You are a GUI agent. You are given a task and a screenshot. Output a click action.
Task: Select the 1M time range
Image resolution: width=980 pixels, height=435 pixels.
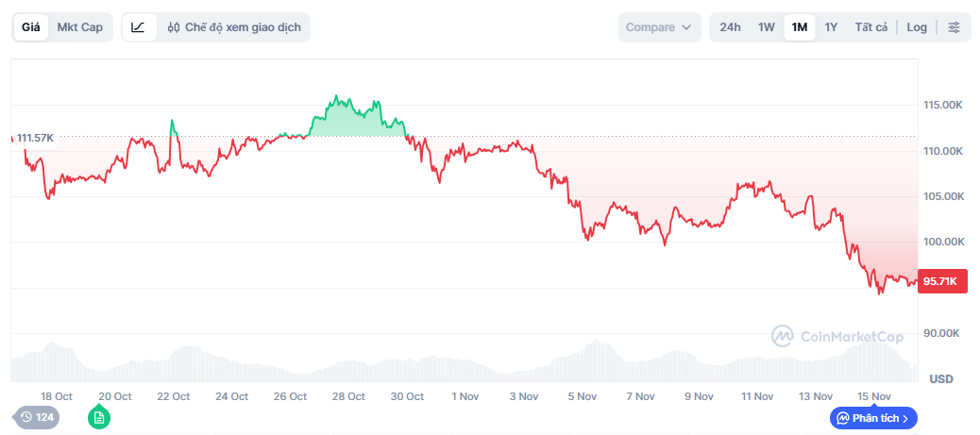click(x=800, y=27)
